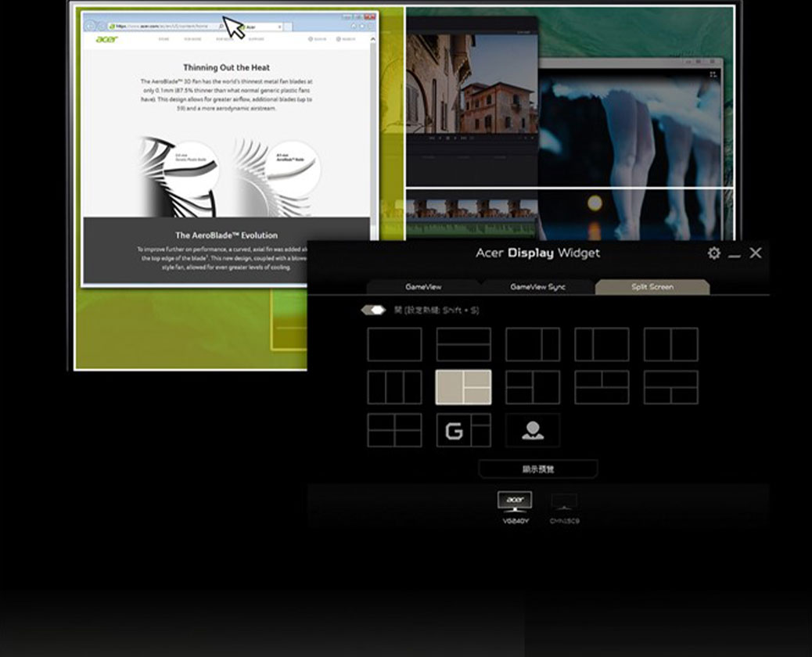Open Acer Display Widget settings gear
Viewport: 812px width, 657px height.
click(x=713, y=253)
